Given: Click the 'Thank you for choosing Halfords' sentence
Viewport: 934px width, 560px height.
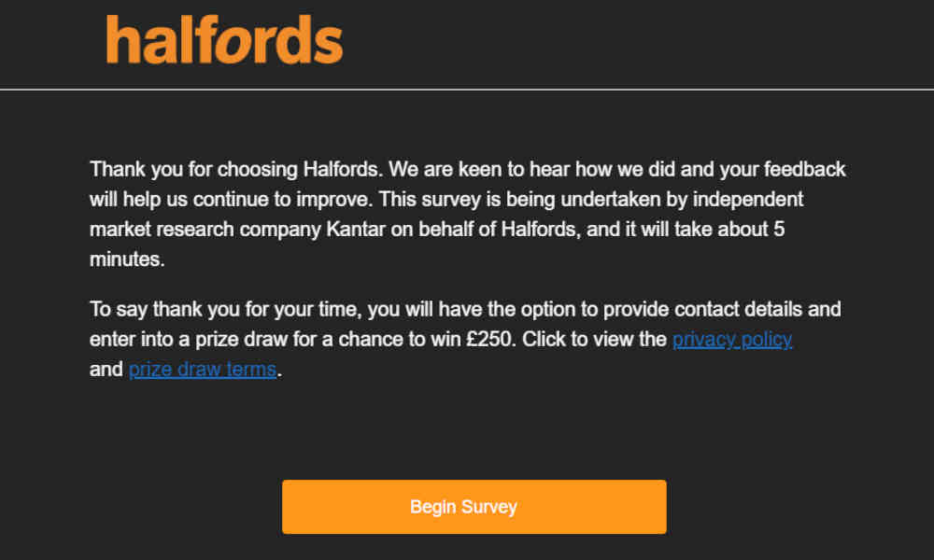Looking at the screenshot, I should pyautogui.click(x=234, y=169).
